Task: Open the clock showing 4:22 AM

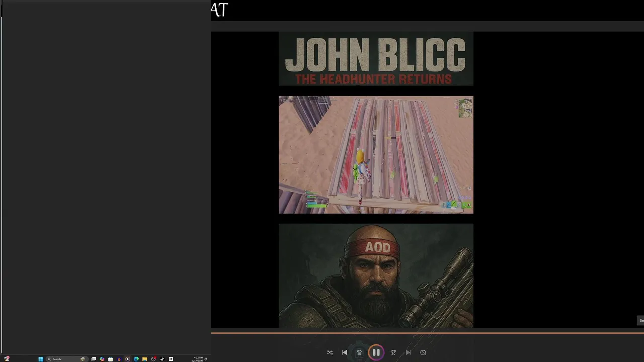Action: 198,359
